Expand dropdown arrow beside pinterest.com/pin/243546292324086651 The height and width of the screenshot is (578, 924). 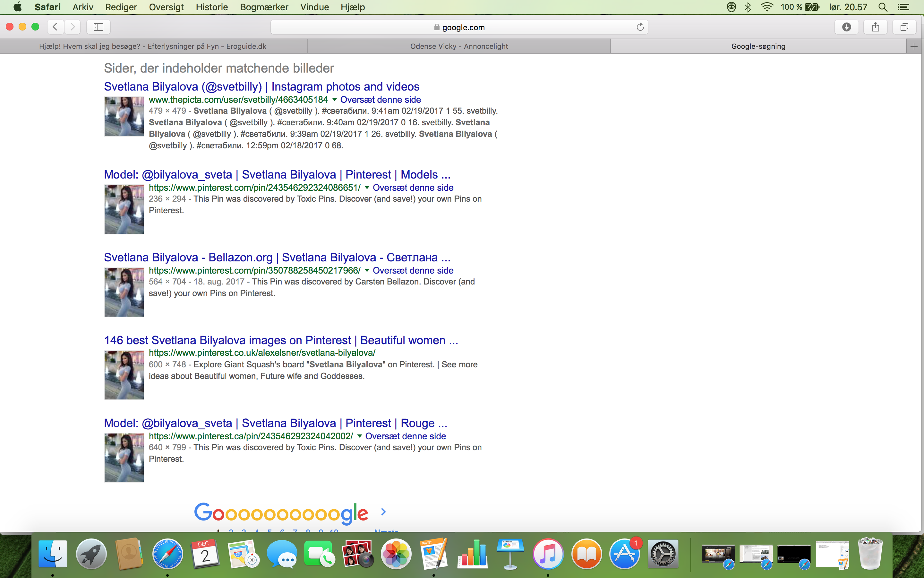(x=367, y=188)
